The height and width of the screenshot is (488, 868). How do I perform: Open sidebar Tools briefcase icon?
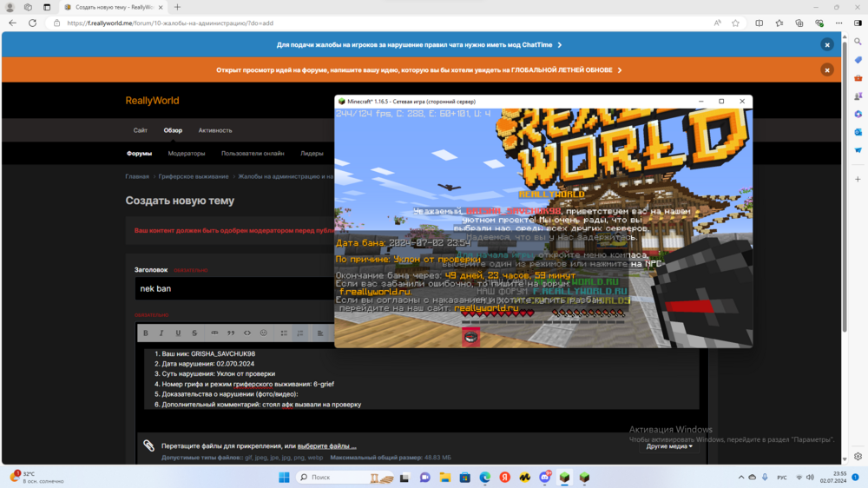coord(858,78)
